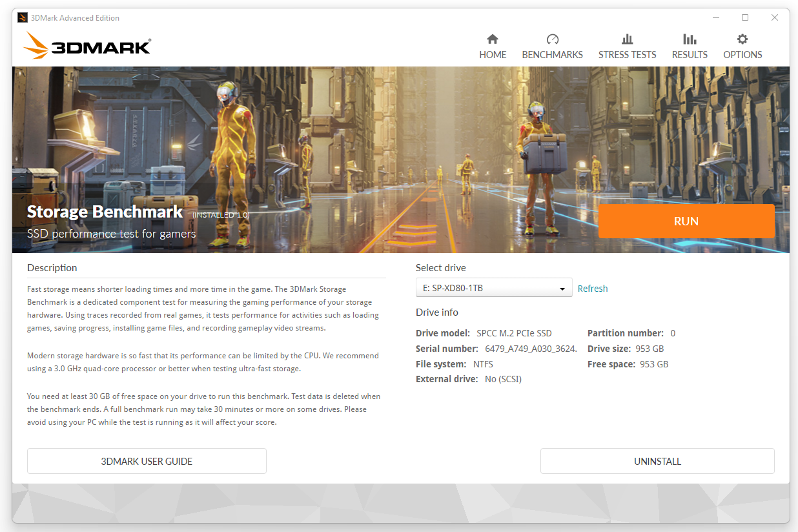This screenshot has height=532, width=798.
Task: Click the Benchmarks gauge icon
Action: [552, 39]
